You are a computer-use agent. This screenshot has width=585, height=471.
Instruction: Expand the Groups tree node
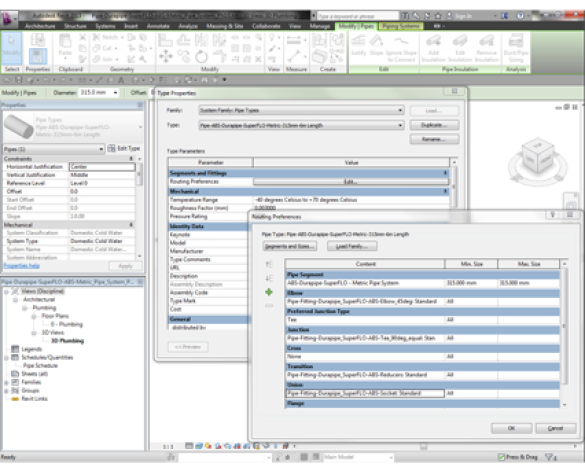(6, 390)
